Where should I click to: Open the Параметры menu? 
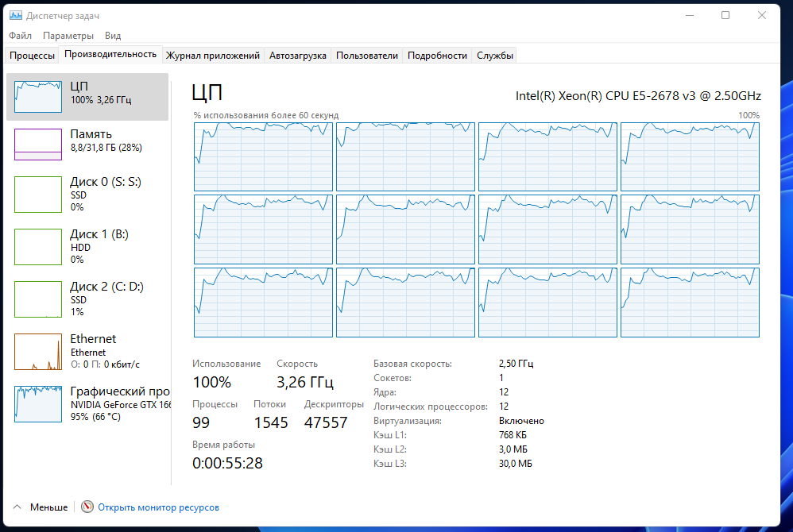pyautogui.click(x=68, y=36)
